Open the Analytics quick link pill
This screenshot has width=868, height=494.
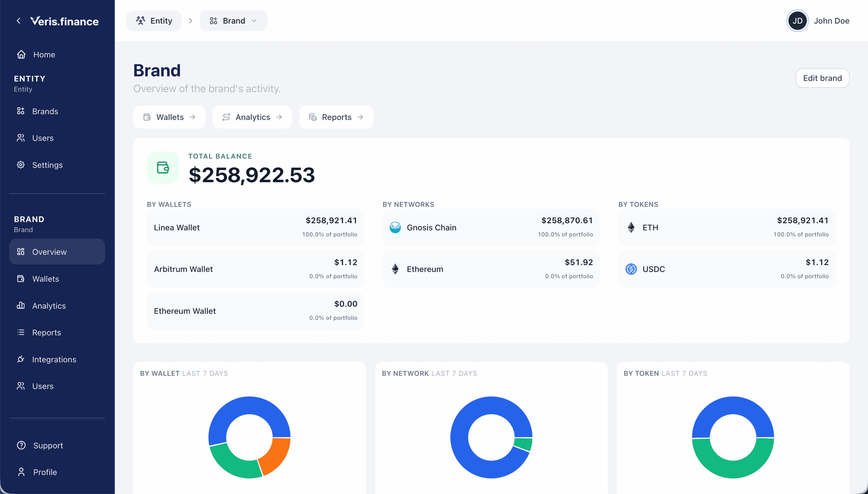coord(252,117)
